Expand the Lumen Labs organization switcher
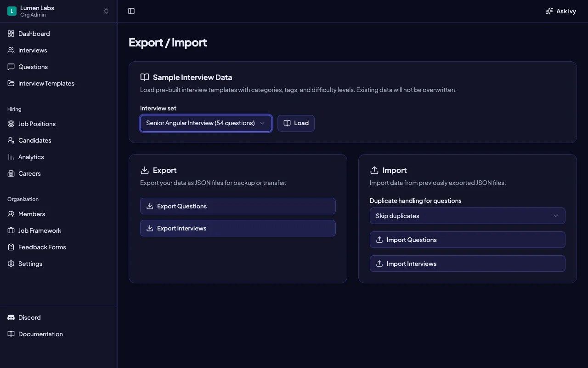The image size is (588, 368). point(58,11)
